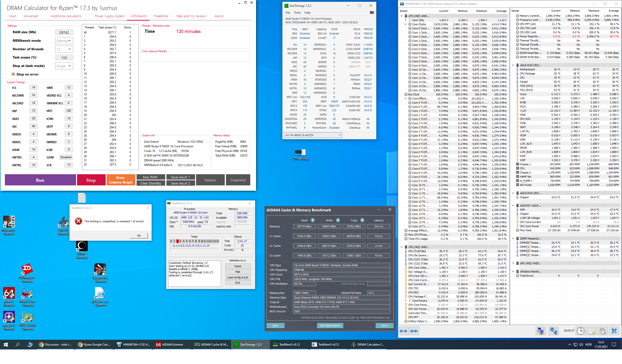Show hidden system tray icons chevron
This screenshot has height=364, width=622.
click(570, 345)
